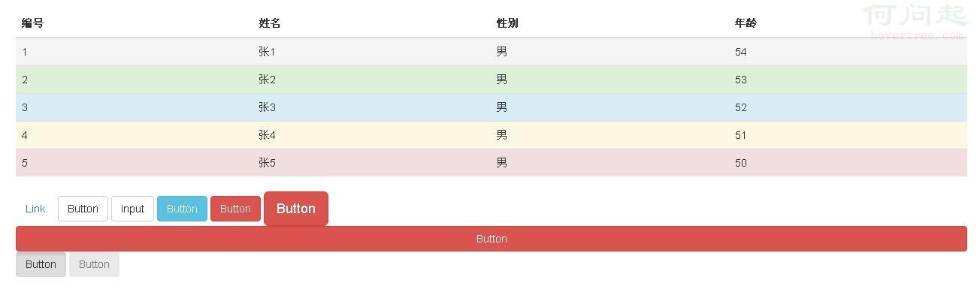
Task: Click the full-width red Button
Action: pos(492,239)
